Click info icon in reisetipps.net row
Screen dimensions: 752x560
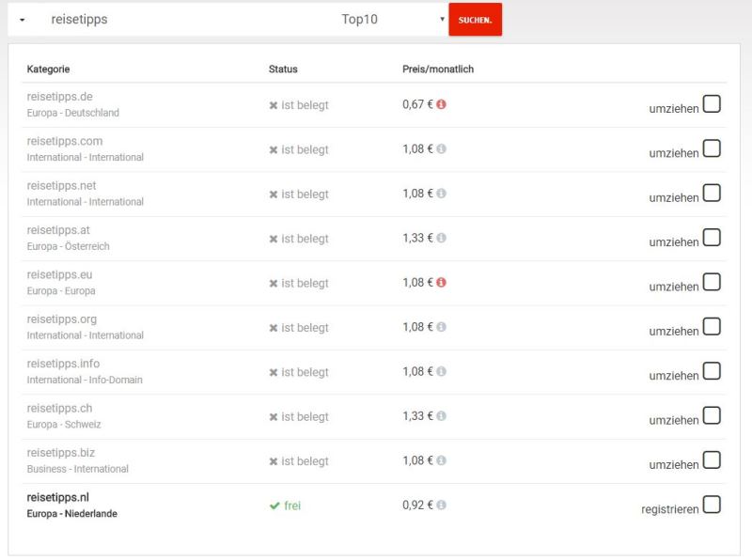441,194
